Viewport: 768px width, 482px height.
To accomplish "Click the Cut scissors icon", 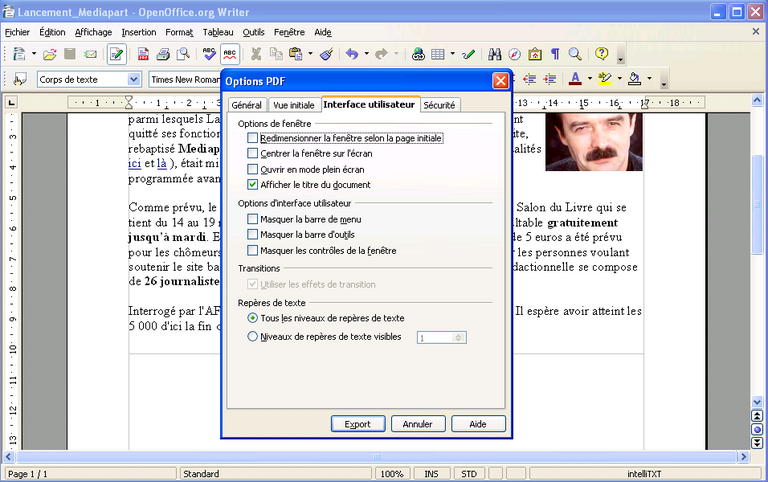I will pos(256,54).
